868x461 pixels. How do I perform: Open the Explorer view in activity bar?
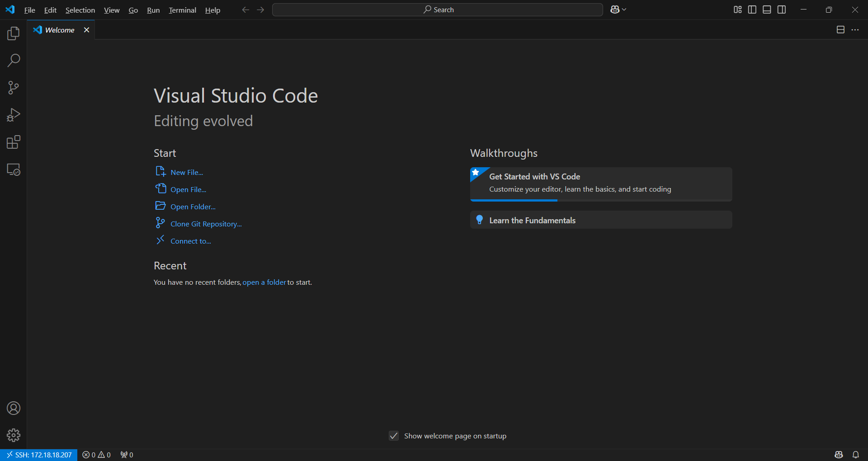[x=14, y=33]
